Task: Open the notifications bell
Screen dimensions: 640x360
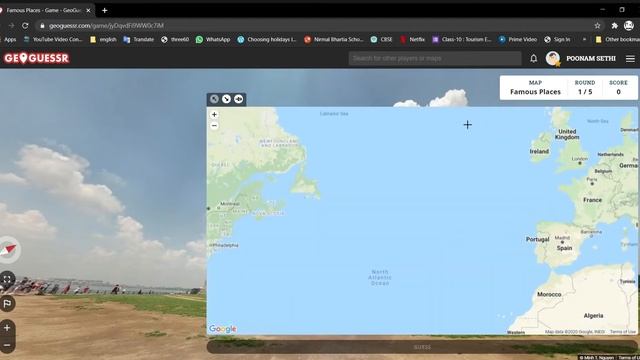Action: tap(533, 58)
